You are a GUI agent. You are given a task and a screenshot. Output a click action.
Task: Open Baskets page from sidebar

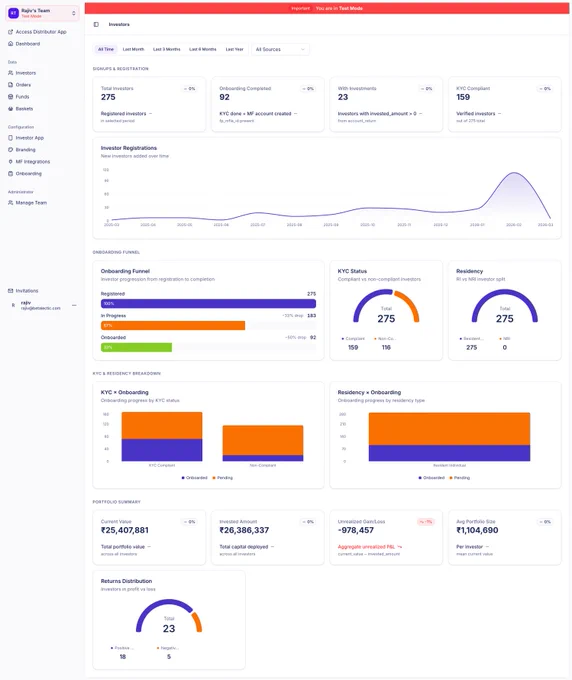click(x=24, y=109)
